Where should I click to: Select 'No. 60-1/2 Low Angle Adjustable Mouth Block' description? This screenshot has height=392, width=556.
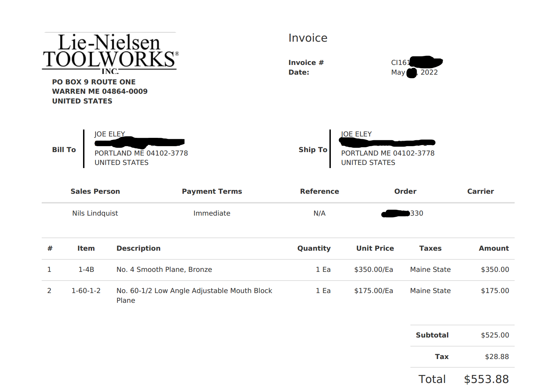coord(194,291)
